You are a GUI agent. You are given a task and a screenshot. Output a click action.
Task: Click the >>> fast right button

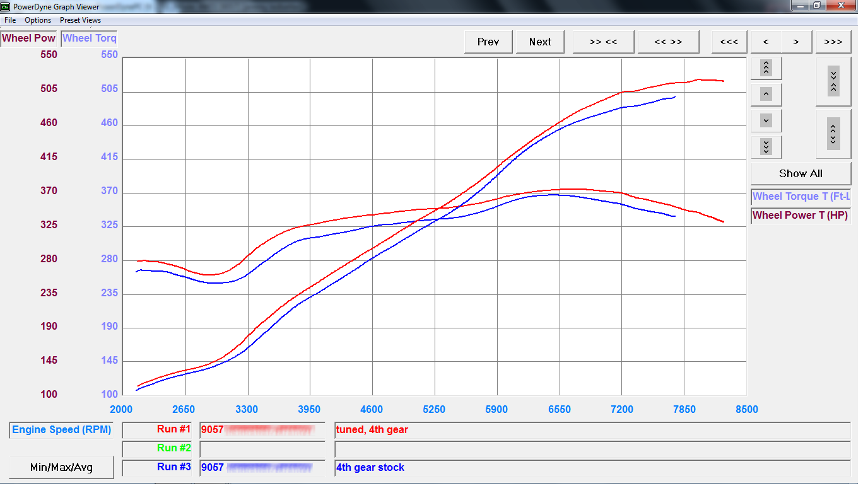(x=833, y=42)
